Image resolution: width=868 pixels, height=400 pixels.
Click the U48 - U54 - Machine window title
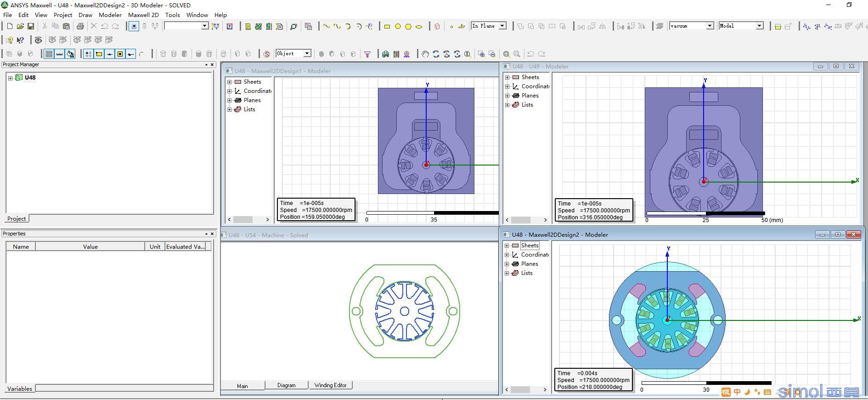coord(268,235)
